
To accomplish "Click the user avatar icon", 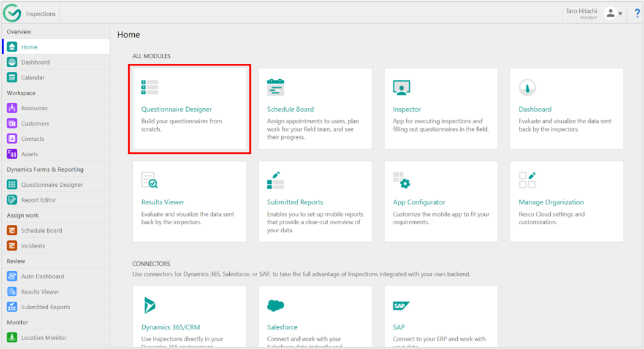I will pos(611,13).
